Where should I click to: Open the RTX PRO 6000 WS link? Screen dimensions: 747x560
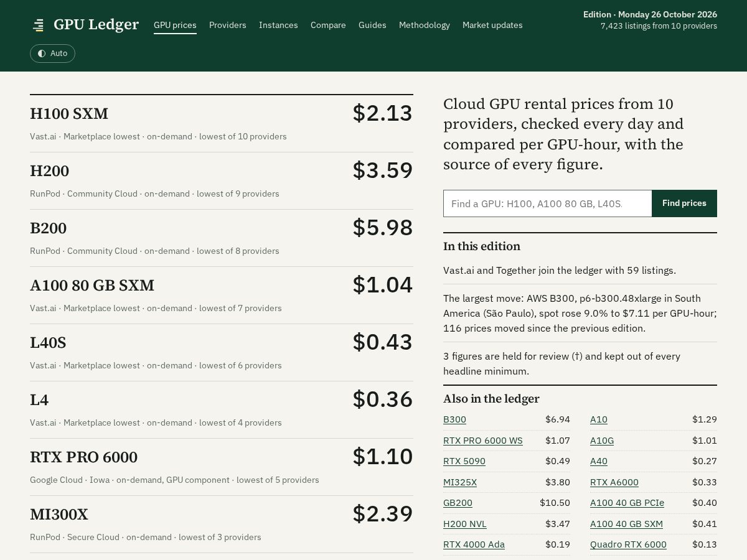483,441
